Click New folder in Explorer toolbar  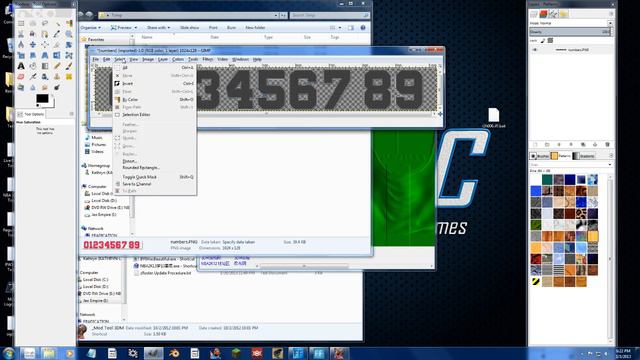click(x=255, y=27)
